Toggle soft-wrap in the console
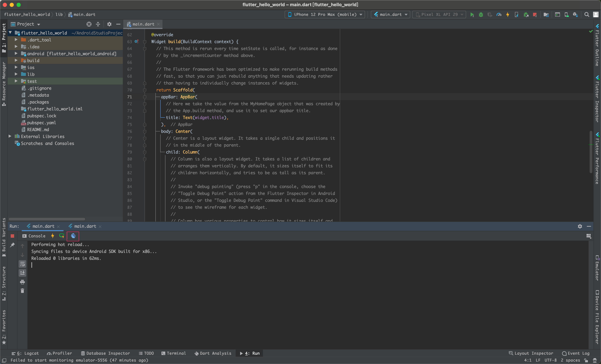The image size is (601, 364). pyautogui.click(x=22, y=264)
